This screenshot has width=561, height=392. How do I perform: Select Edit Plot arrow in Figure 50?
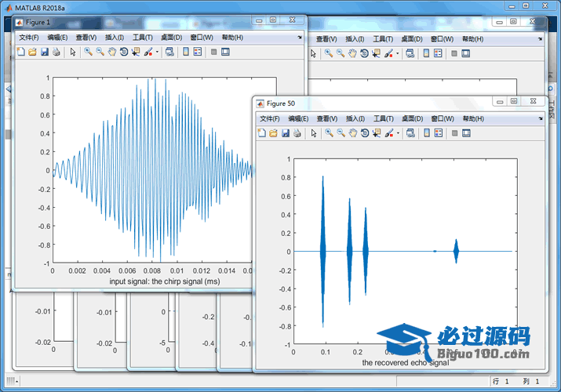(x=314, y=133)
